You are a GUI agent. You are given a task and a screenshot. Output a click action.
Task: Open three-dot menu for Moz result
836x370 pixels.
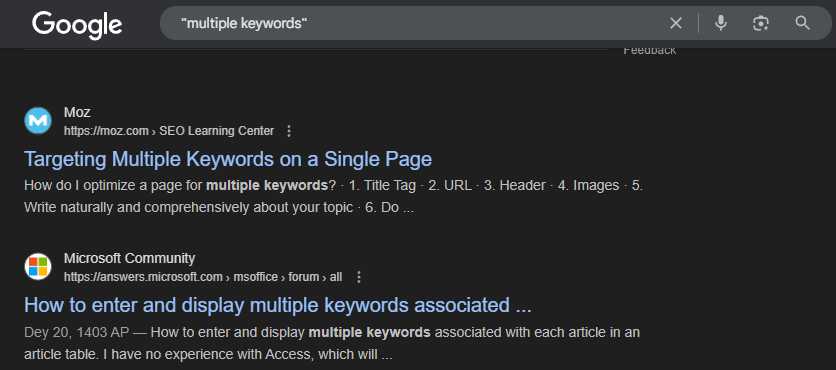pyautogui.click(x=289, y=131)
